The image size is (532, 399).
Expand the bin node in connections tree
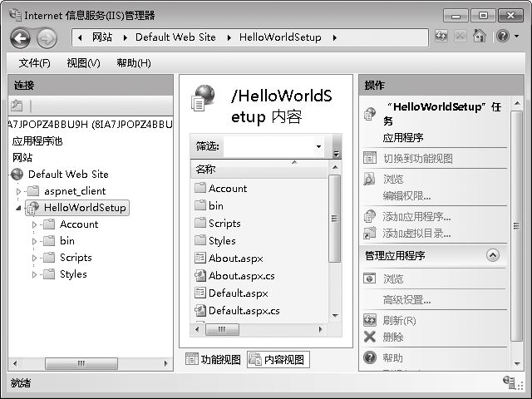coord(34,241)
